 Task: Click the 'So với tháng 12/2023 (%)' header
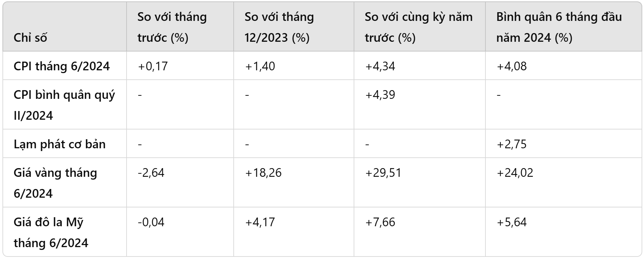point(279,27)
